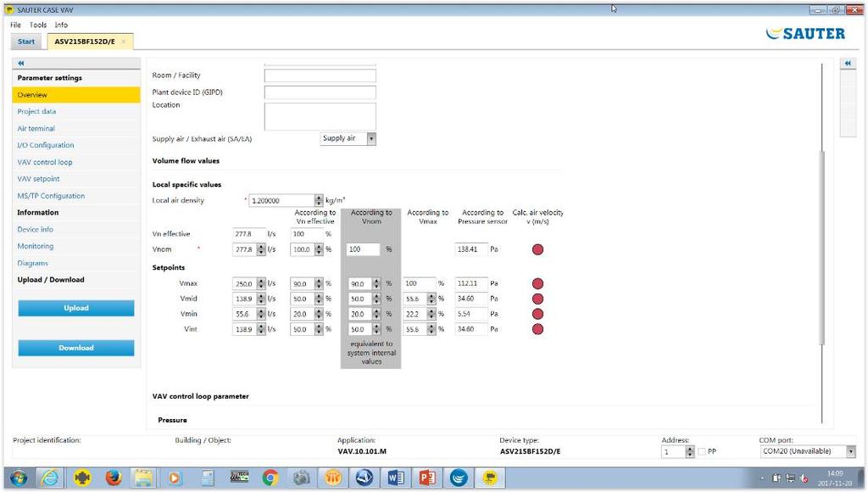Screen dimensions: 868x492
Task: Open Air terminal settings
Action: (36, 129)
